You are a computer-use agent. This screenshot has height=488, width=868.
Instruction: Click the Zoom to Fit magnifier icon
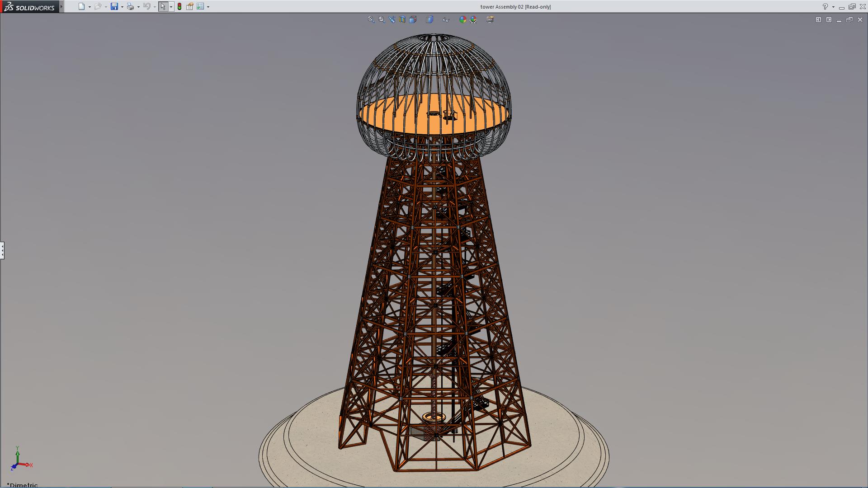coord(371,19)
